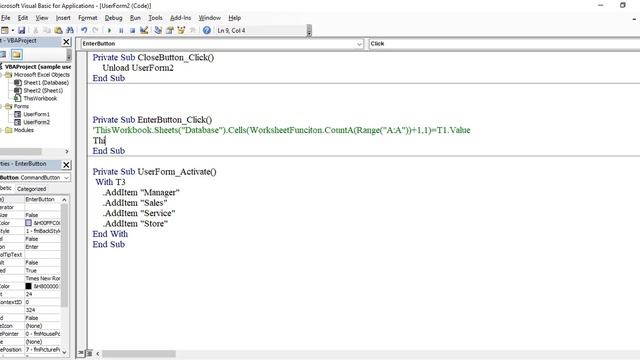Image resolution: width=640 pixels, height=360 pixels.
Task: Click the Redo arrow icon
Action: [96, 30]
